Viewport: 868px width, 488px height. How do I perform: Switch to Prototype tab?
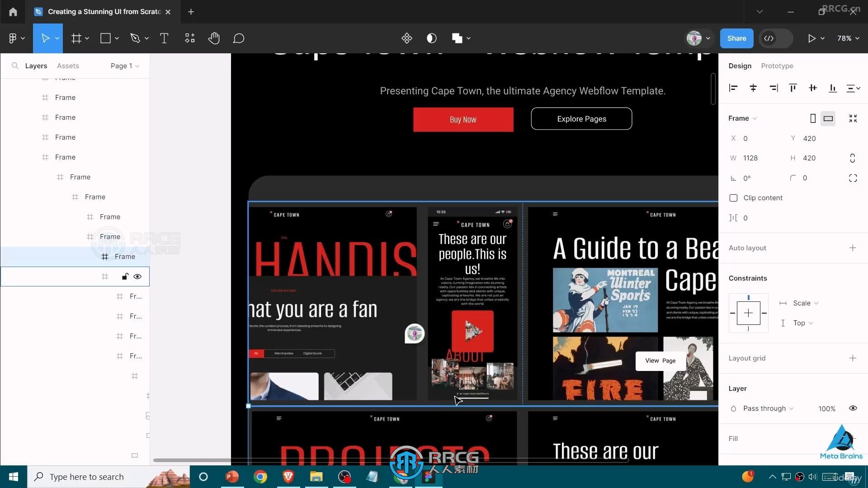pyautogui.click(x=777, y=66)
